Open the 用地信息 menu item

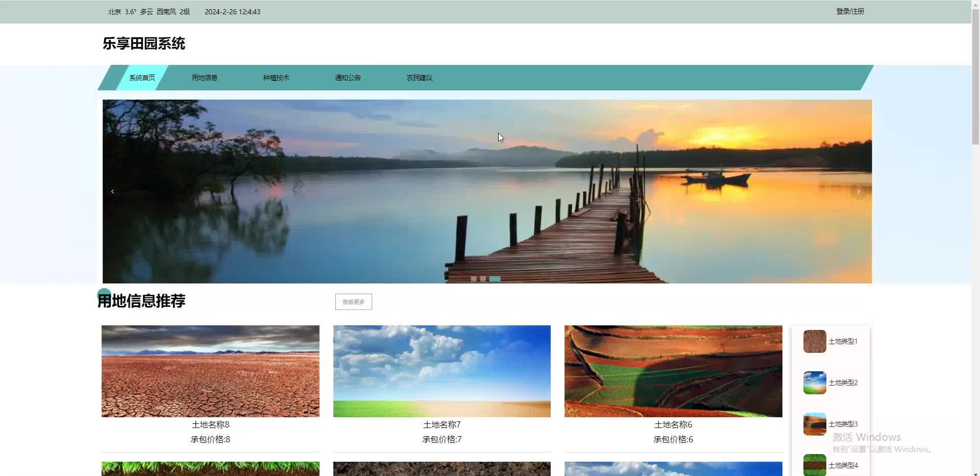205,78
